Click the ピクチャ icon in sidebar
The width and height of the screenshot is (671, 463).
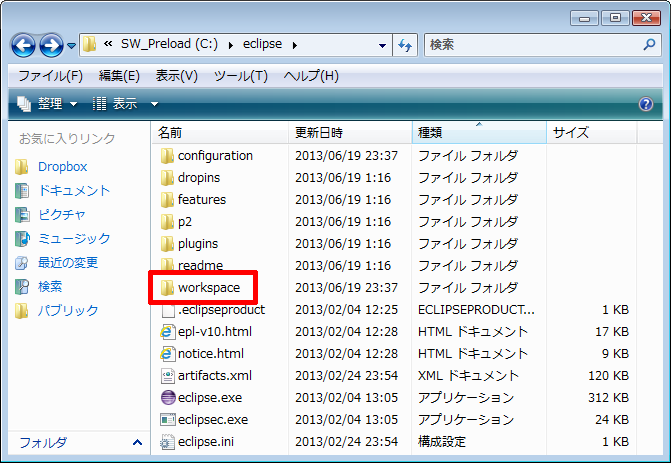click(x=22, y=215)
